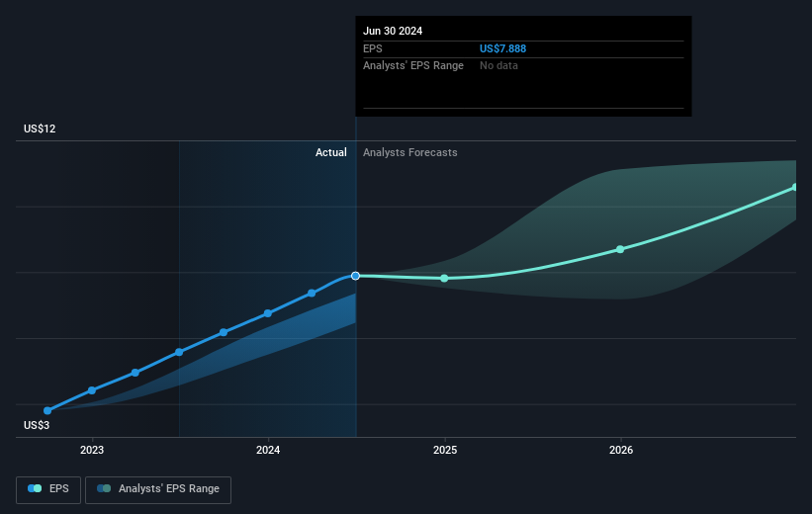Screen dimensions: 812x514
Task: Click the No data text in tooltip
Action: (498, 66)
